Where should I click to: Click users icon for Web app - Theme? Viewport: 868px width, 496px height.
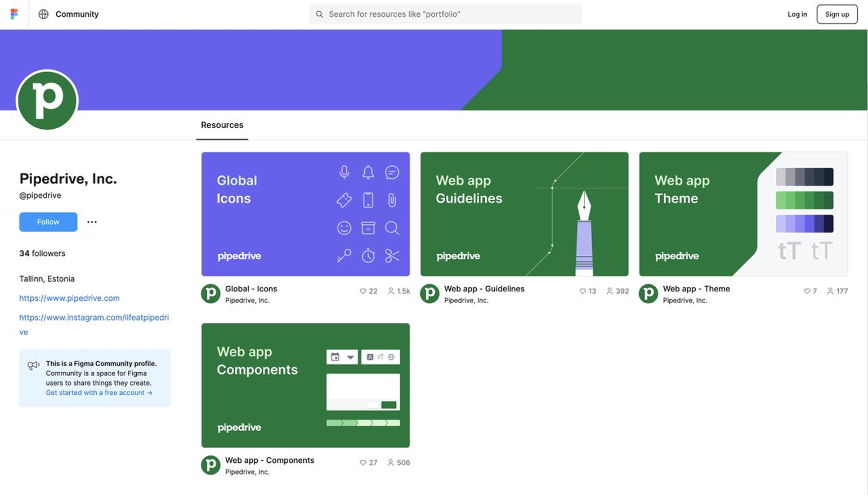[830, 291]
